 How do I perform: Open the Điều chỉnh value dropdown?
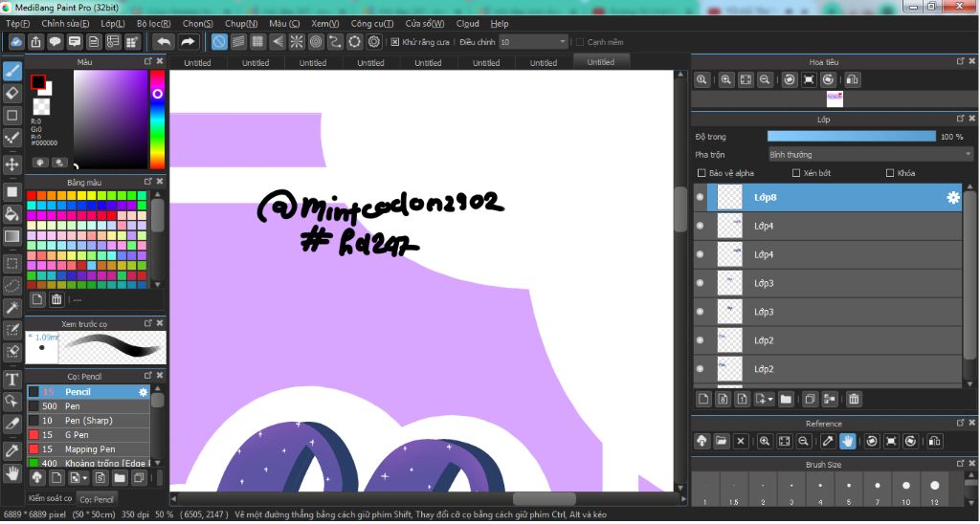tap(533, 42)
